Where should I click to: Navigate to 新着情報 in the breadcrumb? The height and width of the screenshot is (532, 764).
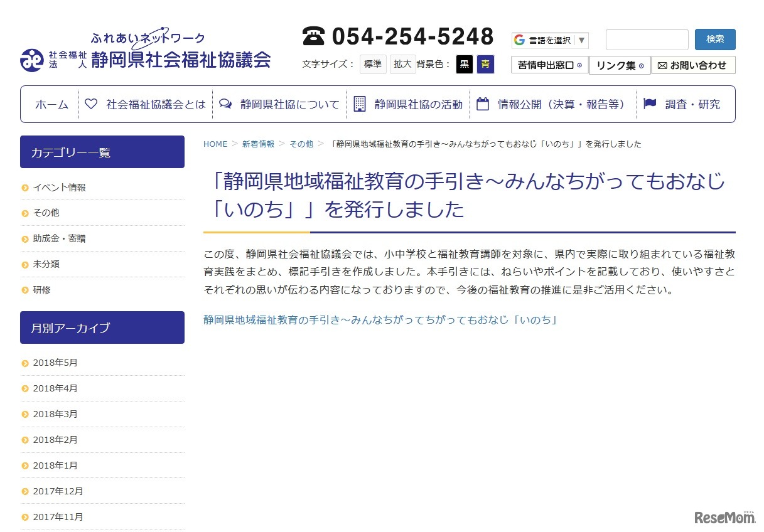[x=258, y=144]
